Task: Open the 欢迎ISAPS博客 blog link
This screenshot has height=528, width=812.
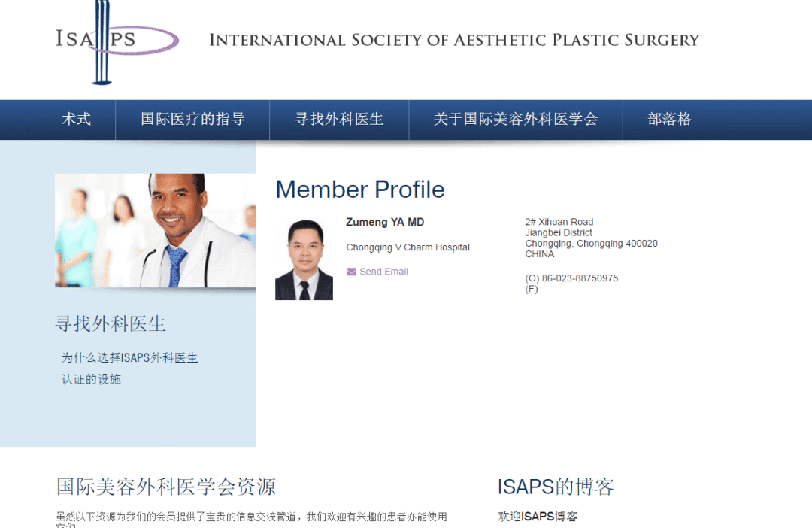Action: 538,517
